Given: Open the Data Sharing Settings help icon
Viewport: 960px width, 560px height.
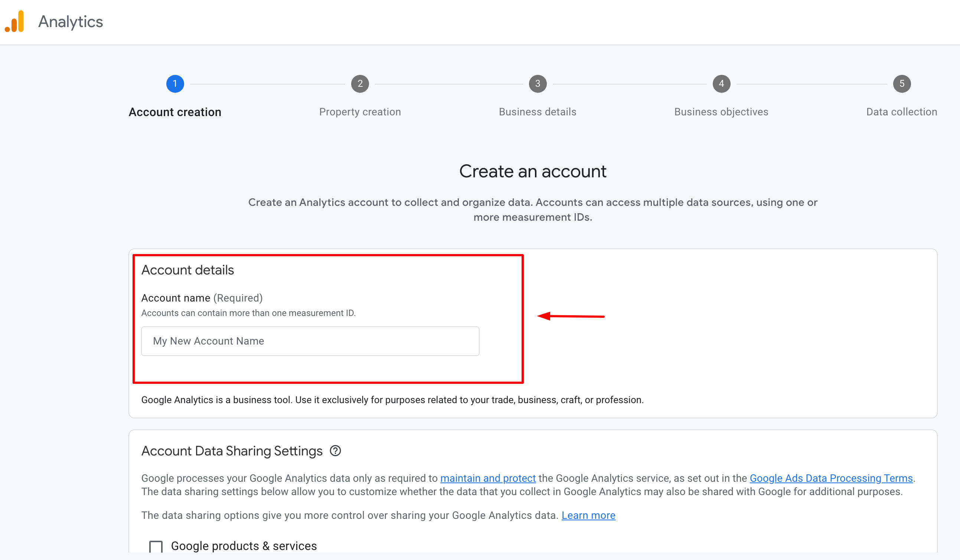Looking at the screenshot, I should 335,451.
